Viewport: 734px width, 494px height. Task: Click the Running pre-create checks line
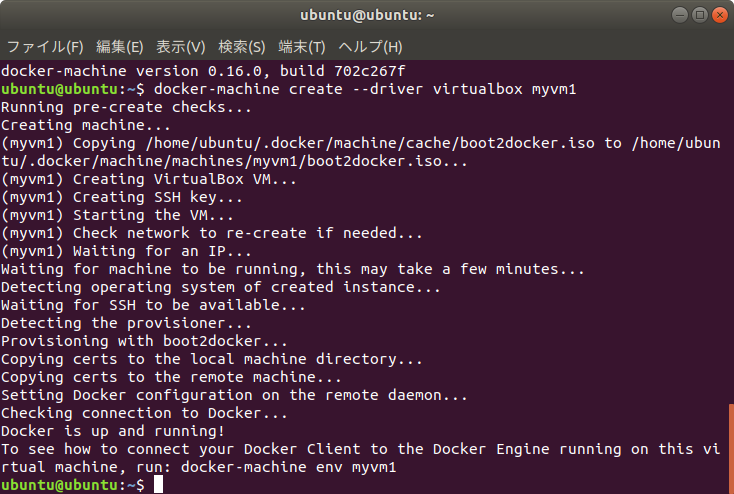coord(126,107)
